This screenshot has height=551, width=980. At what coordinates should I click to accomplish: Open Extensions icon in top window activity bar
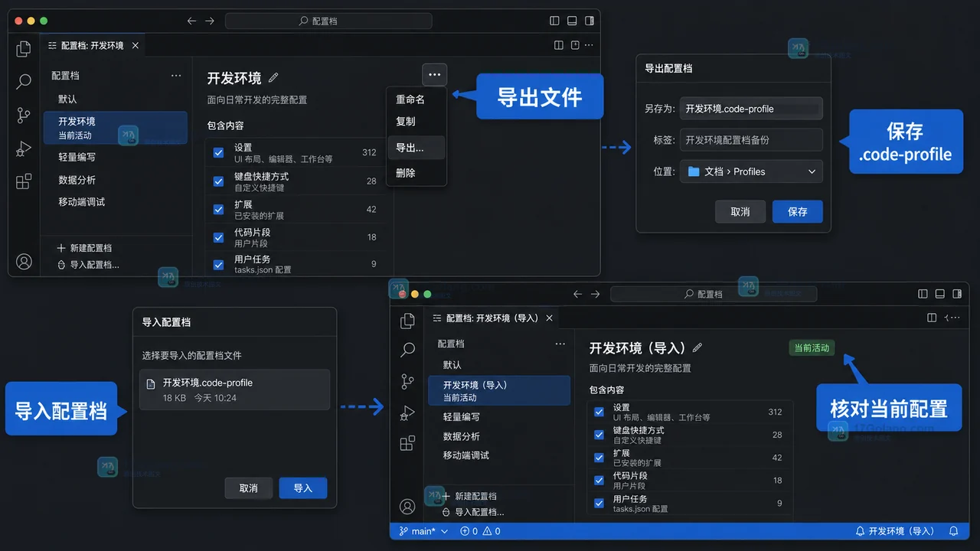[24, 181]
